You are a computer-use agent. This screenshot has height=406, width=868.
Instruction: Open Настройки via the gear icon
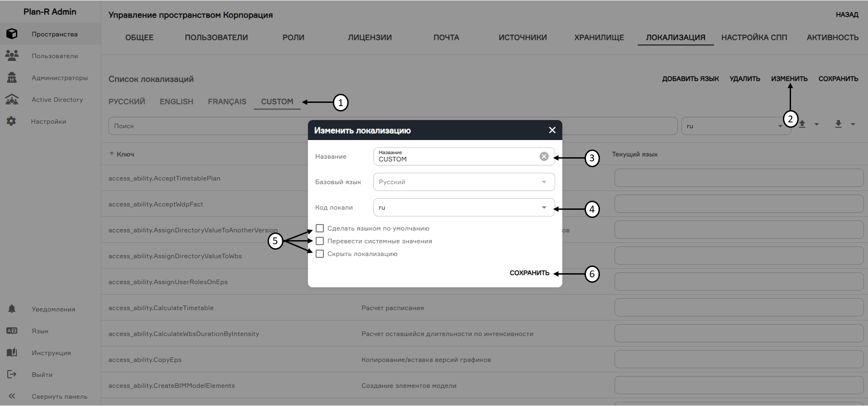(x=12, y=121)
